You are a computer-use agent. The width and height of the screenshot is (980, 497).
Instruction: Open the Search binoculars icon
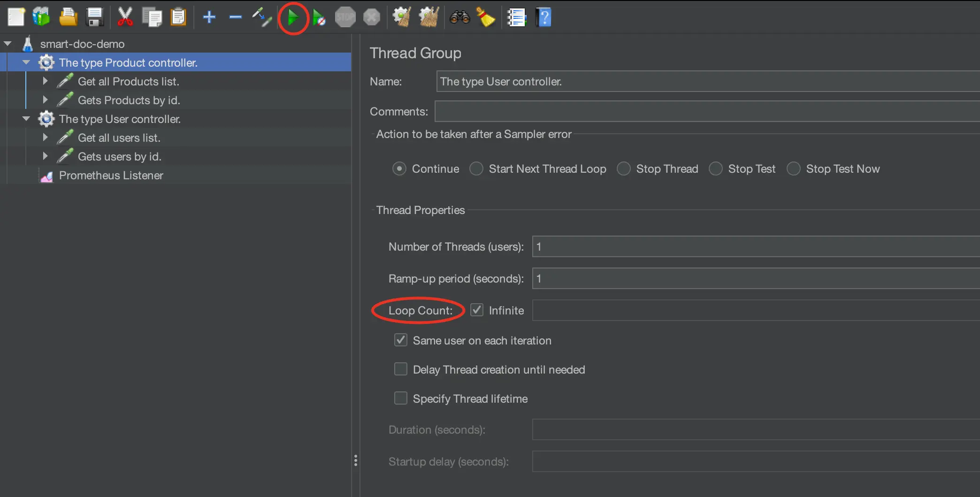pos(459,17)
